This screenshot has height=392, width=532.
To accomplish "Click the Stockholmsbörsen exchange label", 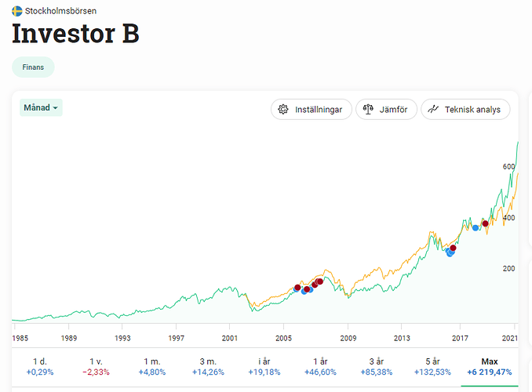I will tap(61, 12).
